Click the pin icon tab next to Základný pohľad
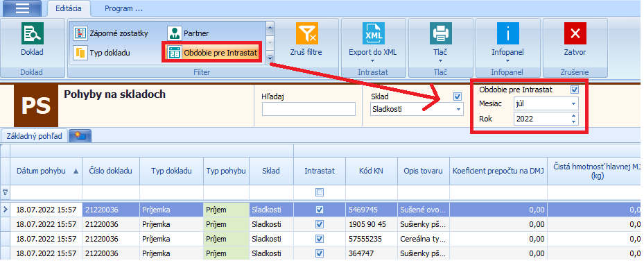 coord(80,137)
